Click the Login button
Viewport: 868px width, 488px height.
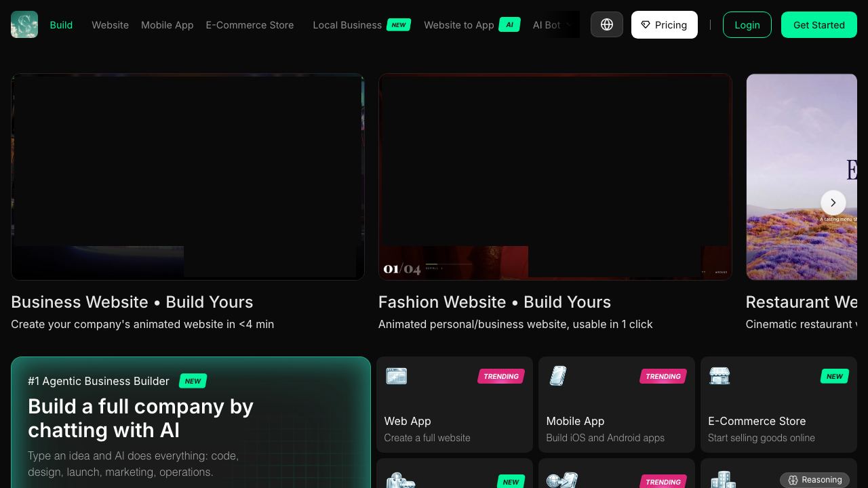tap(747, 25)
